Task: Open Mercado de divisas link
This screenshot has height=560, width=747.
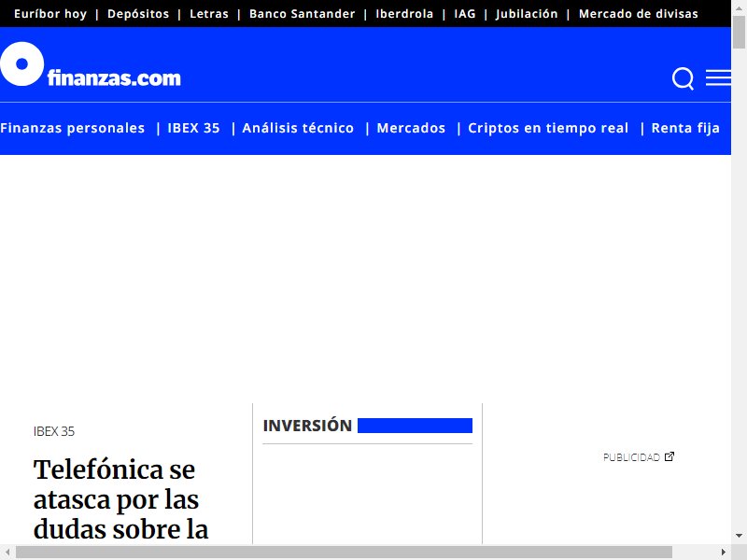Action: [639, 14]
